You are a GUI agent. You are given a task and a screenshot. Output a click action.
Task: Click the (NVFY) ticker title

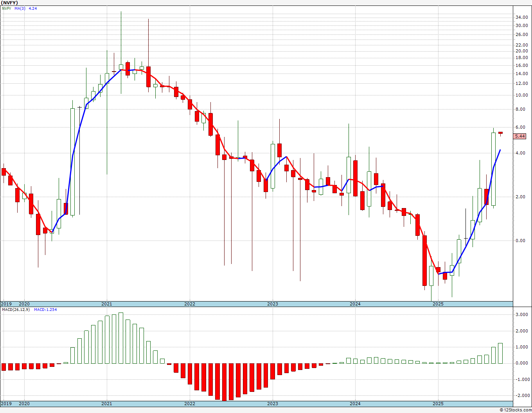pyautogui.click(x=9, y=2)
